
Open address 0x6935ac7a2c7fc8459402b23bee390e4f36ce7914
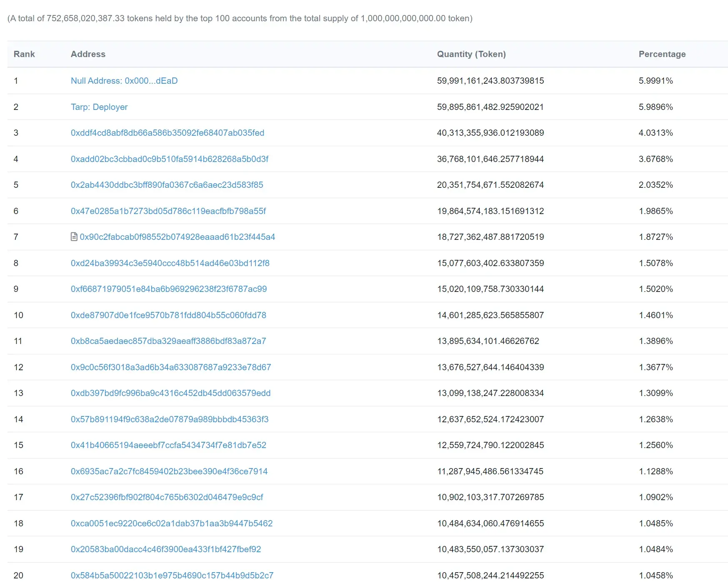tap(169, 471)
